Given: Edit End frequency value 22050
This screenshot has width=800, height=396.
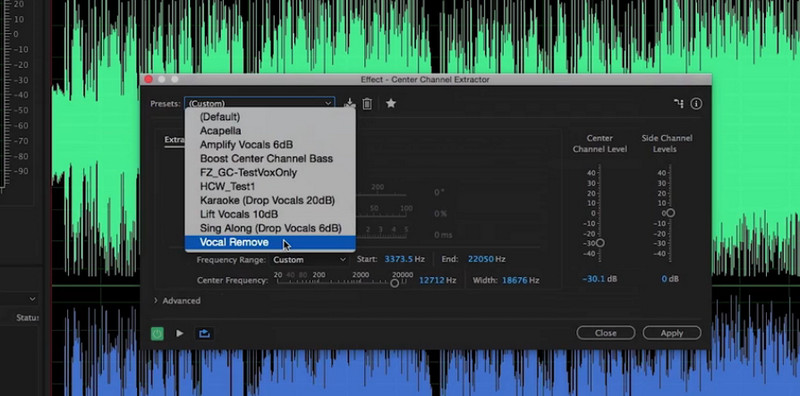Looking at the screenshot, I should point(481,259).
